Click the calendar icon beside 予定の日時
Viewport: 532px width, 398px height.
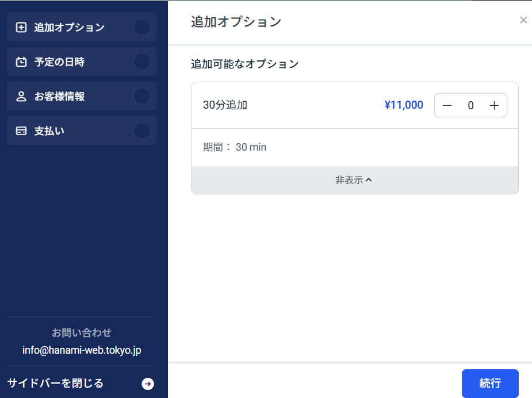[21, 62]
